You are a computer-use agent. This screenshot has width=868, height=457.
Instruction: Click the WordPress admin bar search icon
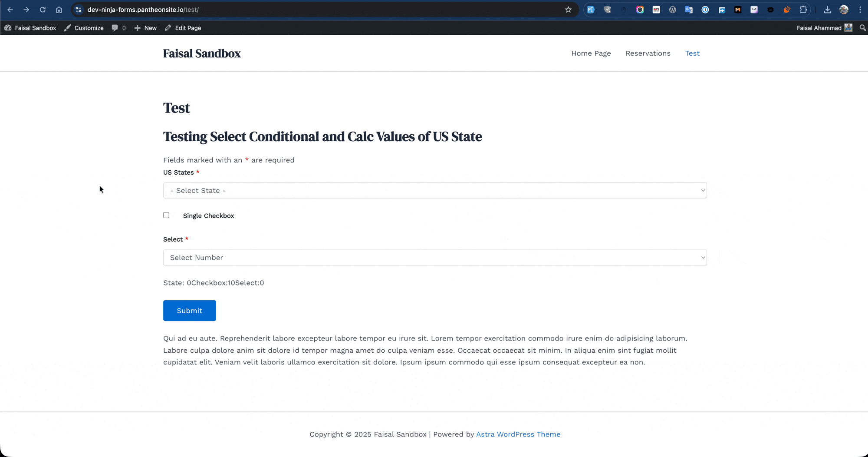click(862, 28)
